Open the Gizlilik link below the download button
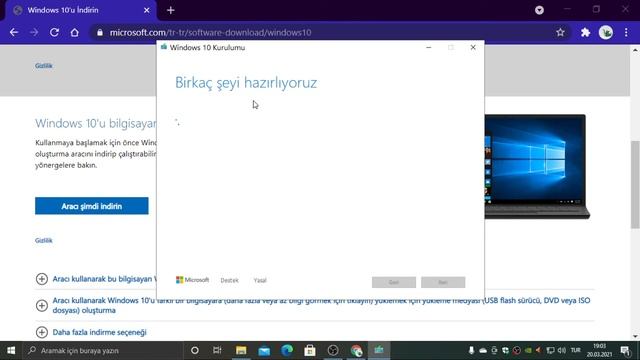 44,240
